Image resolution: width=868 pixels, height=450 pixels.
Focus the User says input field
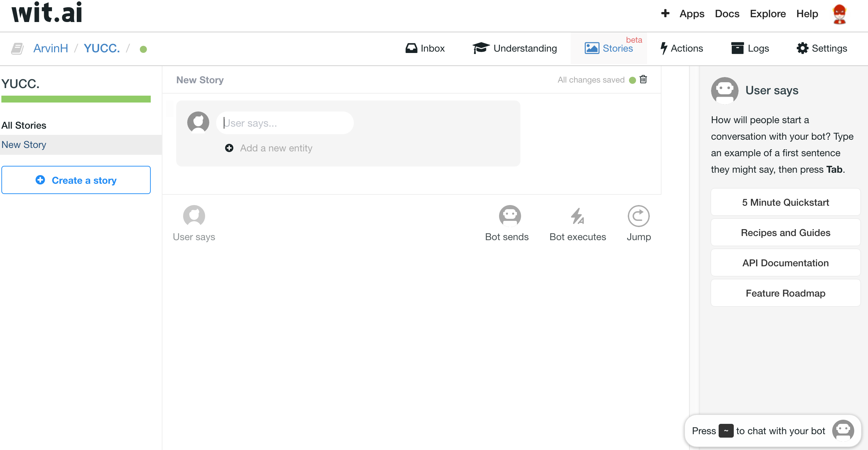[285, 123]
